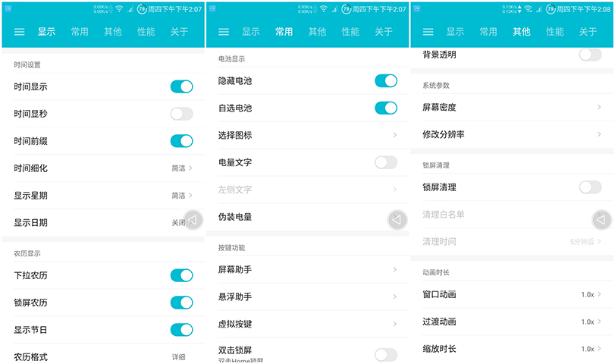
Task: Enable the 锁屏清理 switch
Action: coord(590,187)
